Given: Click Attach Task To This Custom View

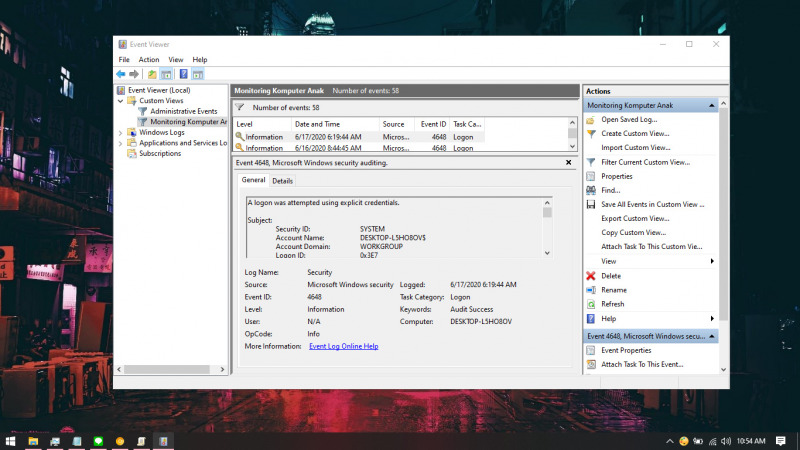Looking at the screenshot, I should tap(652, 247).
